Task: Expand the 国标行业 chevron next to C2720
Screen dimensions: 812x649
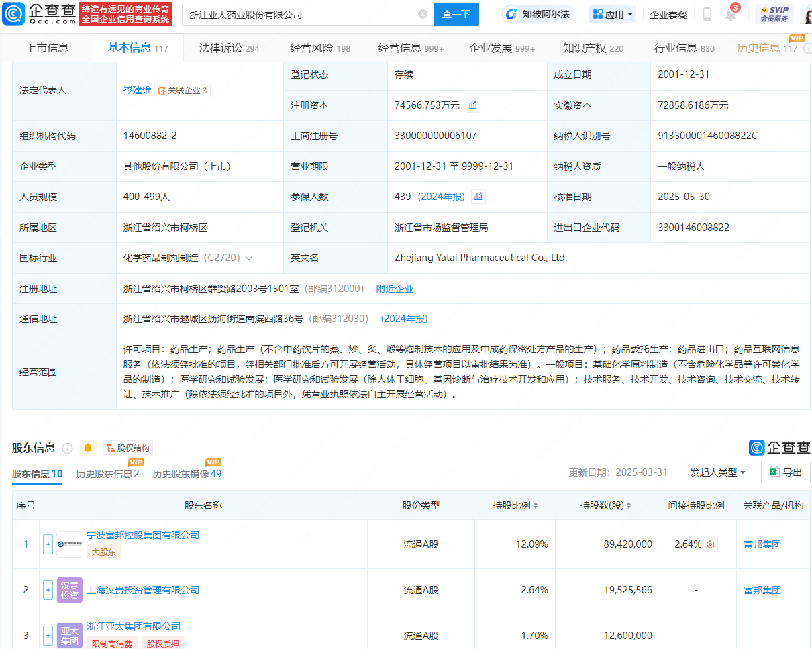Action: click(249, 258)
